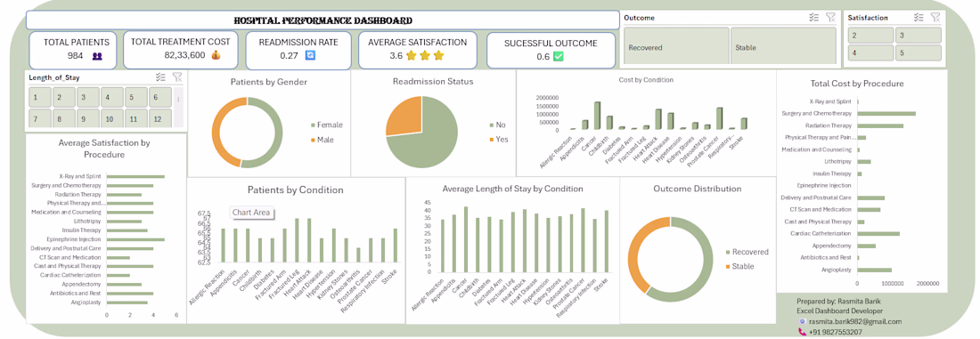980x339 pixels.
Task: Select the Total Patients KPI card
Action: [72, 50]
